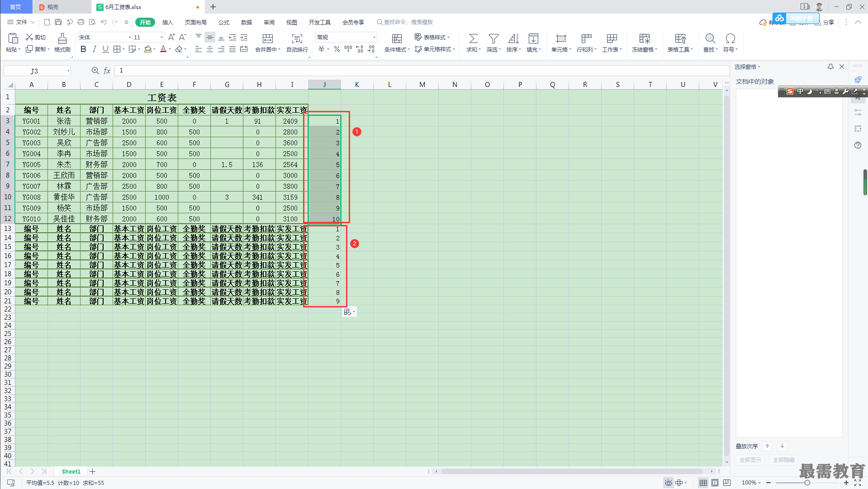The image size is (868, 489).
Task: Apply the yellow fill color bucket
Action: click(148, 49)
